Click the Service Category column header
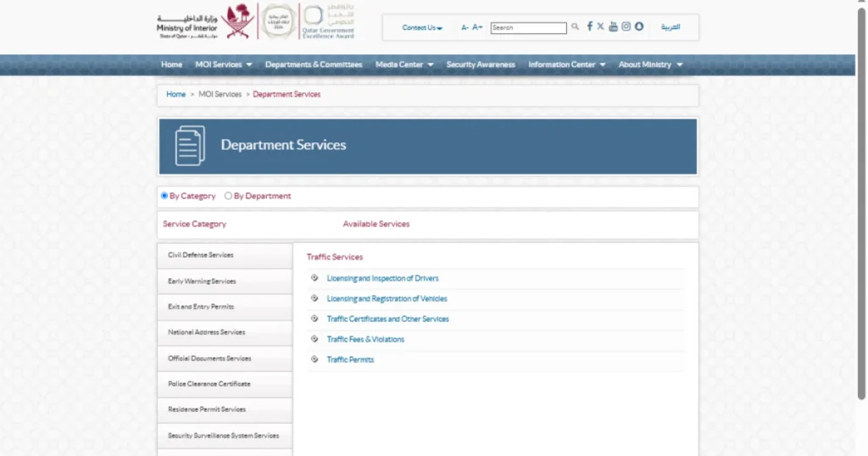Image resolution: width=868 pixels, height=456 pixels. (x=194, y=224)
